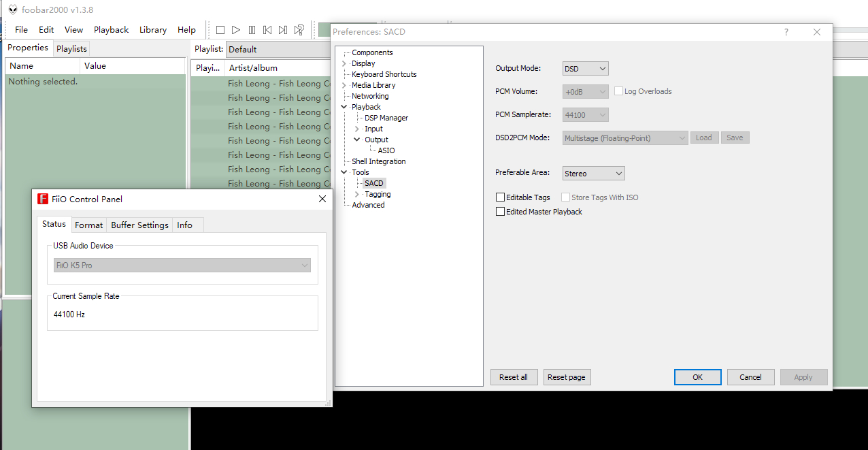Switch to the Playlists tab
Viewport: 868px width, 450px height.
[x=71, y=49]
